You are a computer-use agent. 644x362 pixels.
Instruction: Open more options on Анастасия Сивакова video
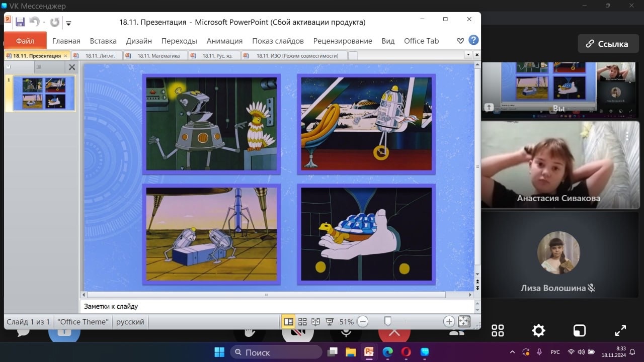pyautogui.click(x=627, y=136)
